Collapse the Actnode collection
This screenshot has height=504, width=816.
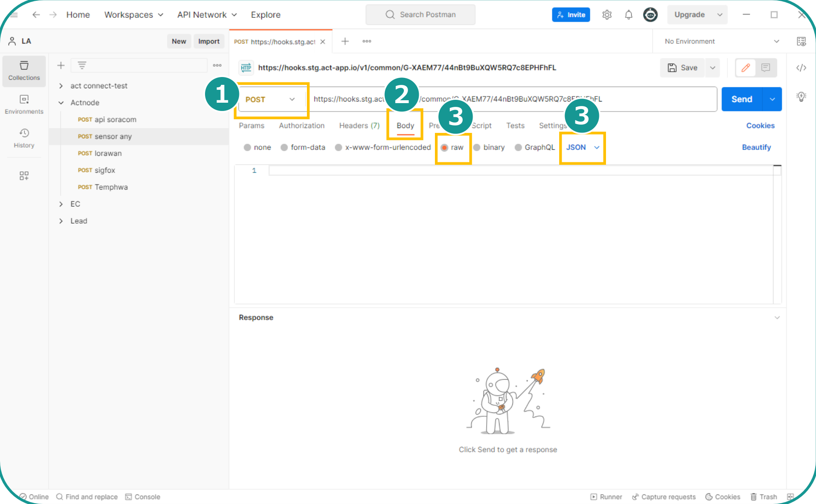tap(61, 103)
